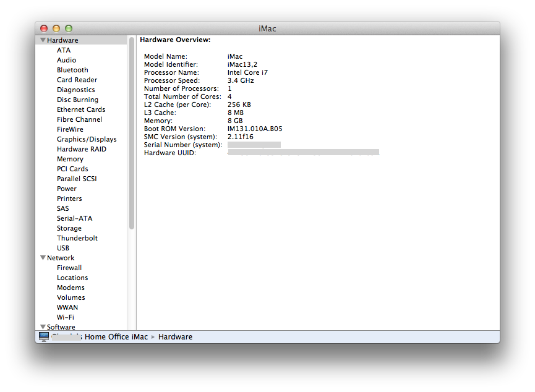Select the 3.4 GHz processor speed
The width and height of the screenshot is (535, 392).
click(241, 80)
